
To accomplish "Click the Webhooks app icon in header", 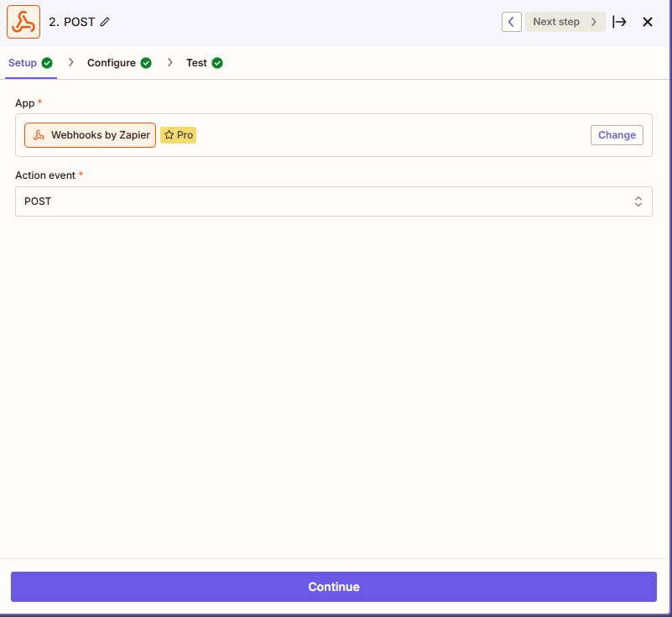I will click(23, 22).
